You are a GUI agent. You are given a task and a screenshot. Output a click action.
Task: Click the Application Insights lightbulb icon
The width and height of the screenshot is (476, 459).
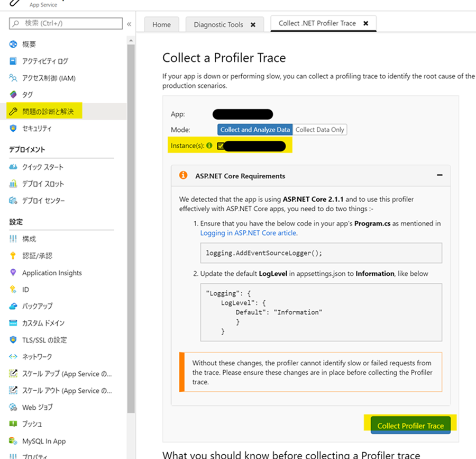point(13,273)
